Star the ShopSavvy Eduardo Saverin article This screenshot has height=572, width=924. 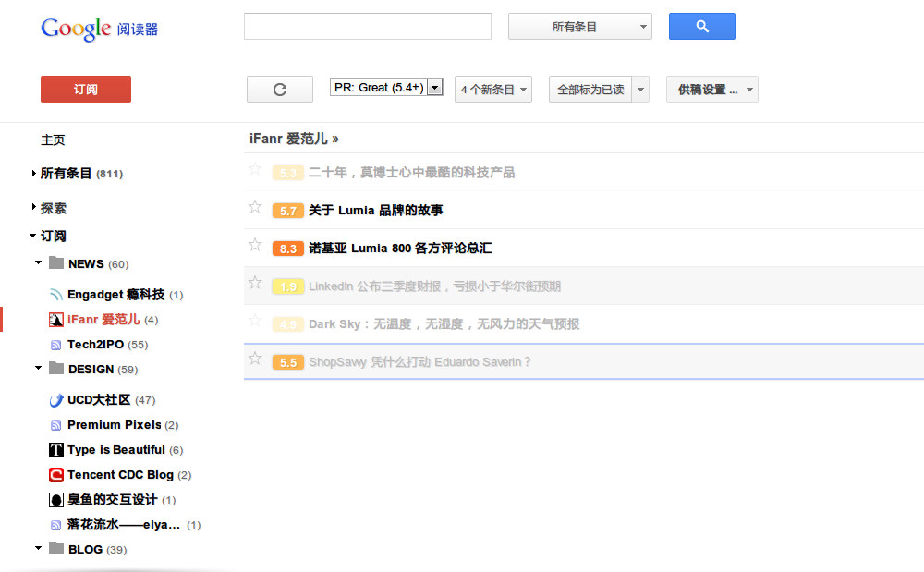point(255,359)
